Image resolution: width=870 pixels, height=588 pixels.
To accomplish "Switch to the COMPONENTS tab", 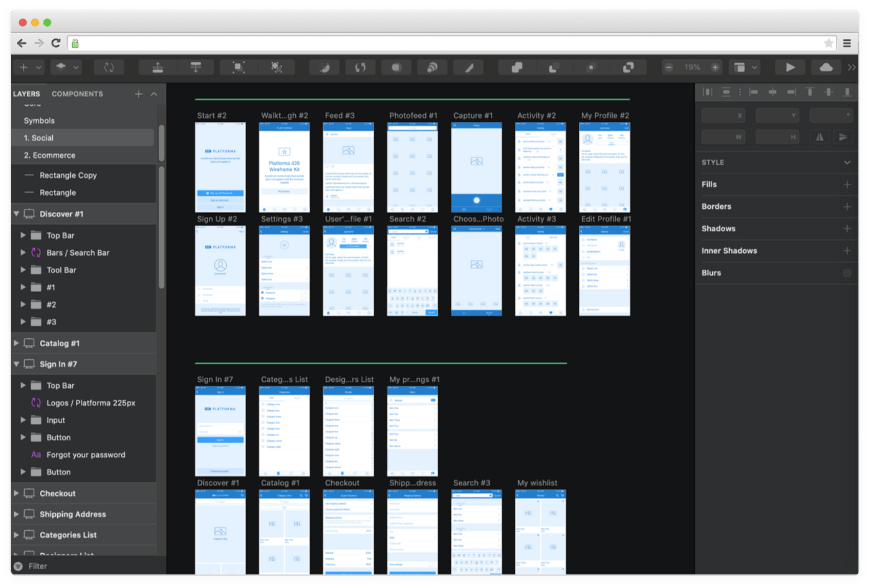I will coord(78,94).
